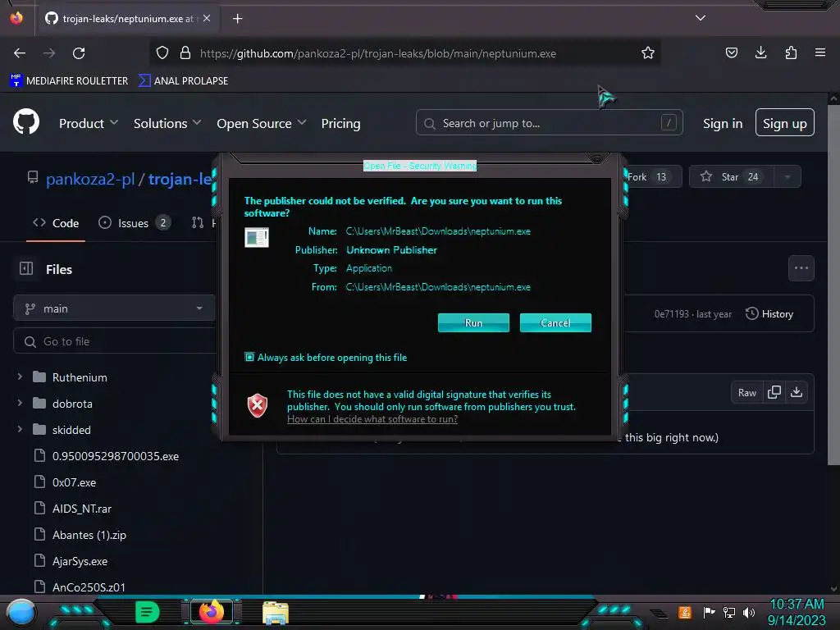Open the three-dot more options button
This screenshot has height=630, width=840.
point(801,268)
